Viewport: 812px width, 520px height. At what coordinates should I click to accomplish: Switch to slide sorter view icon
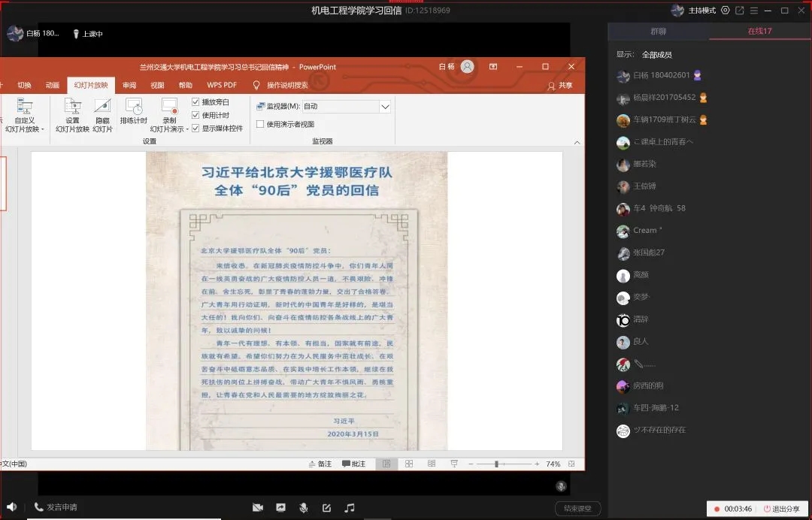[410, 464]
